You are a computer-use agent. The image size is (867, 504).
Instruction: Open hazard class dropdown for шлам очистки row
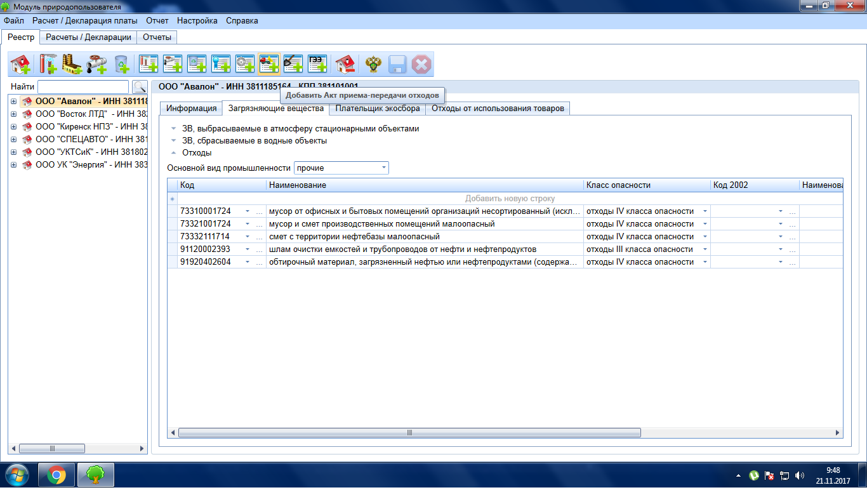click(x=705, y=249)
